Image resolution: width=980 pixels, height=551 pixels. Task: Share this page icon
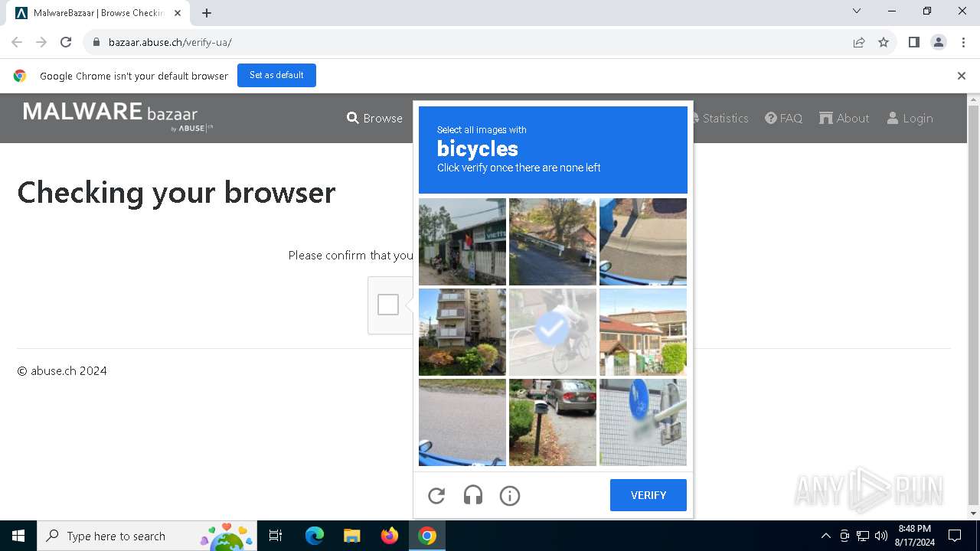click(x=859, y=42)
